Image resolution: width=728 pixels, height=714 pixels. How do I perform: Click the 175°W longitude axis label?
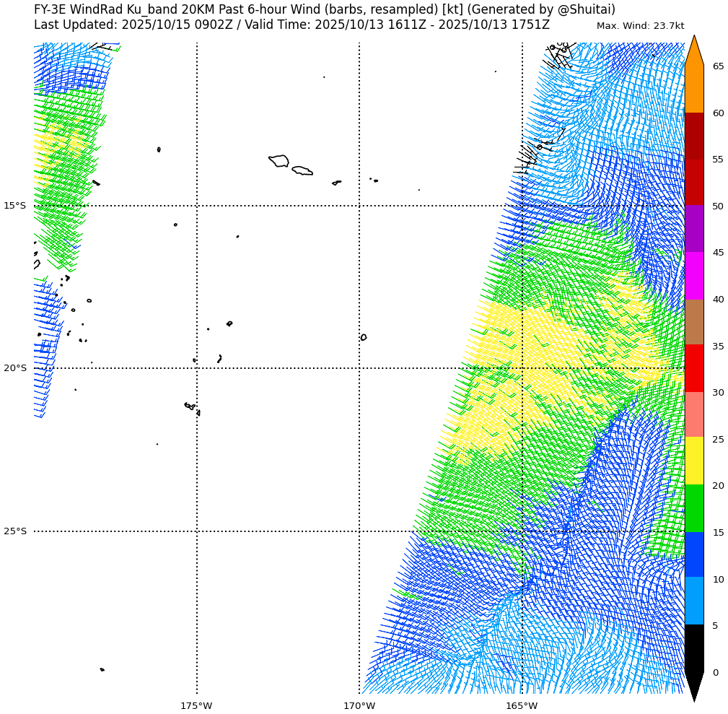coord(196,705)
